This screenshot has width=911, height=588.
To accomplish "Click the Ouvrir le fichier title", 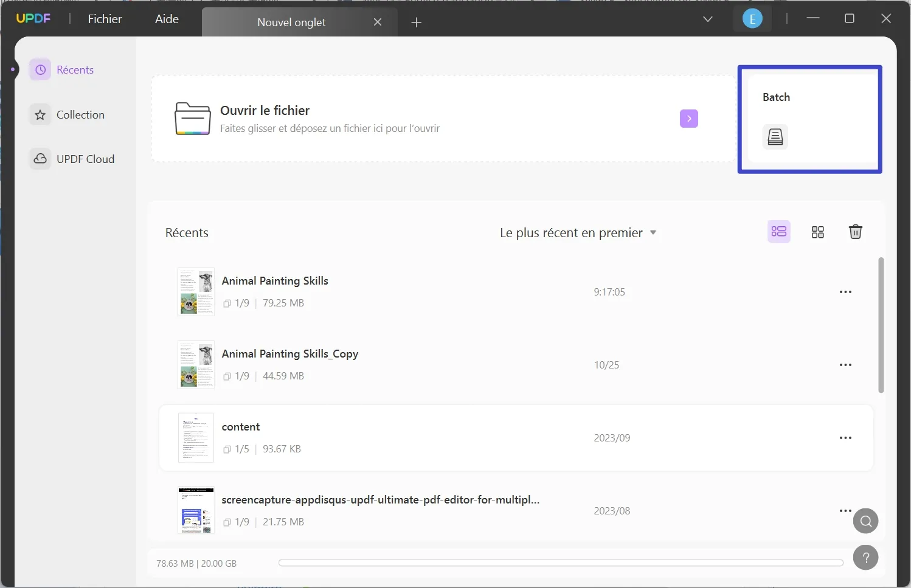I will pos(265,111).
